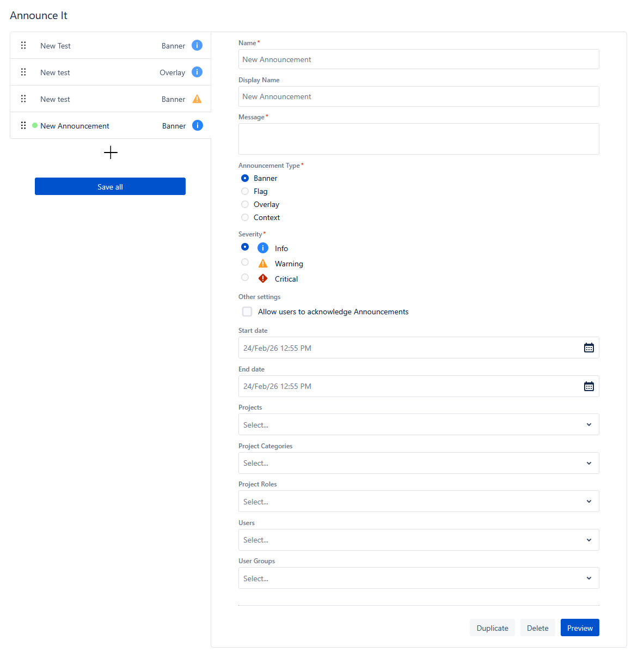Click the info icon on Overlay row
The height and width of the screenshot is (658, 644).
(197, 72)
